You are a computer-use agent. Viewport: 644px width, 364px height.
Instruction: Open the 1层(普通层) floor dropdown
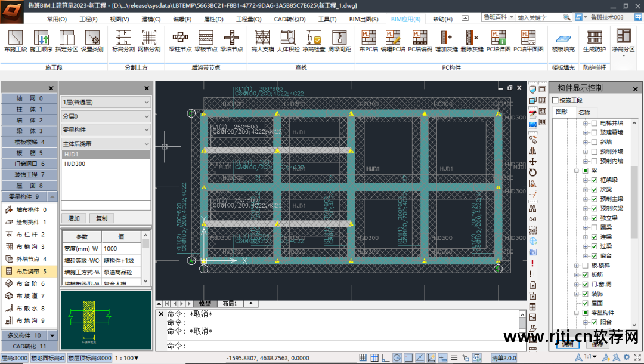coord(106,102)
